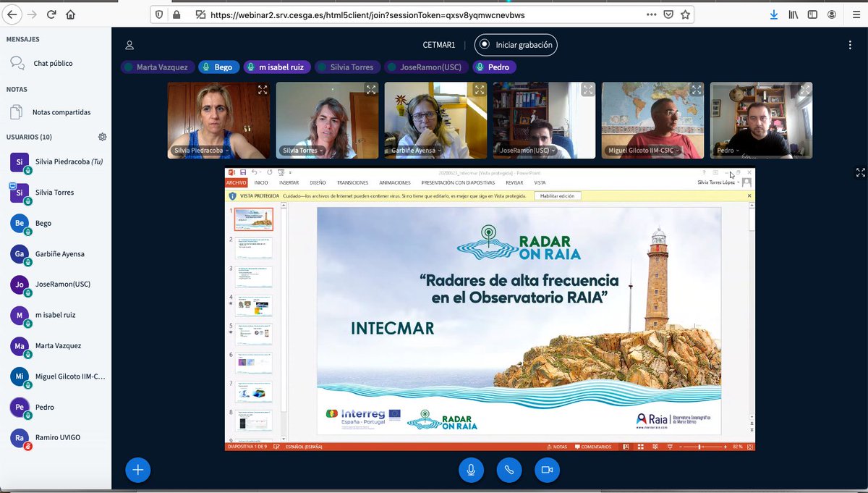Open Silvia Torres webcam name dropdown
Image resolution: width=868 pixels, height=493 pixels.
click(x=302, y=151)
